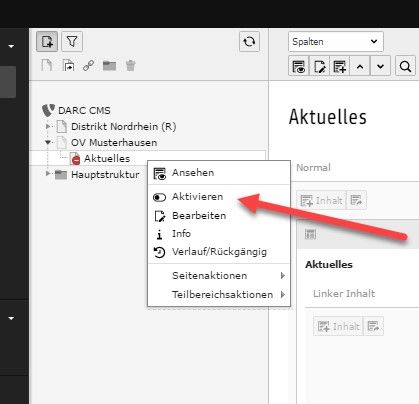Screen dimensions: 419x404
Task: Click the folder page type icon
Action: [109, 66]
